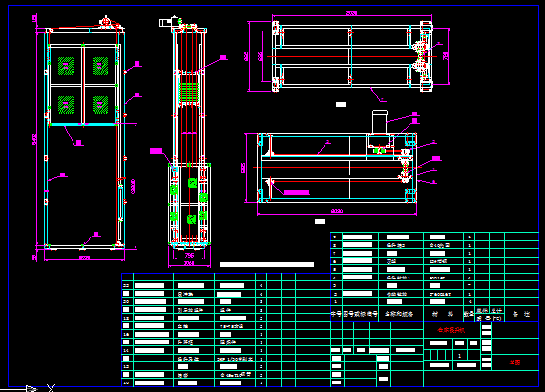Select the '数量' header cell

(x=469, y=314)
